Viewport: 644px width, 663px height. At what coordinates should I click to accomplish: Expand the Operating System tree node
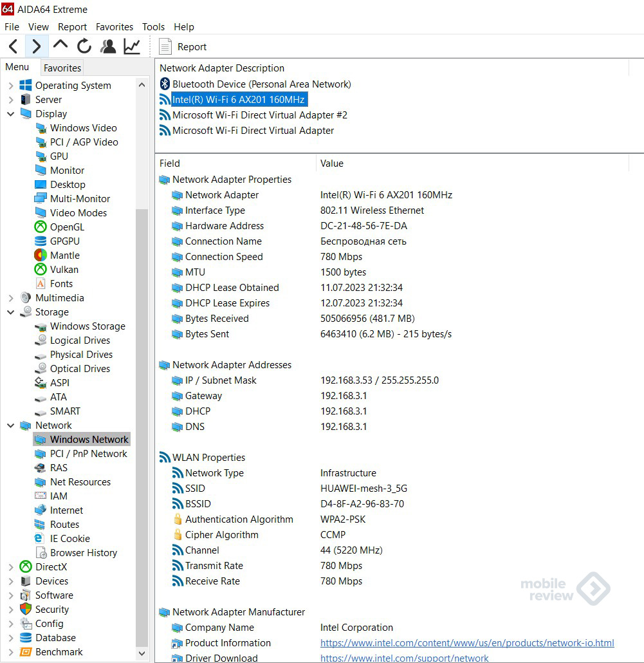click(x=11, y=86)
